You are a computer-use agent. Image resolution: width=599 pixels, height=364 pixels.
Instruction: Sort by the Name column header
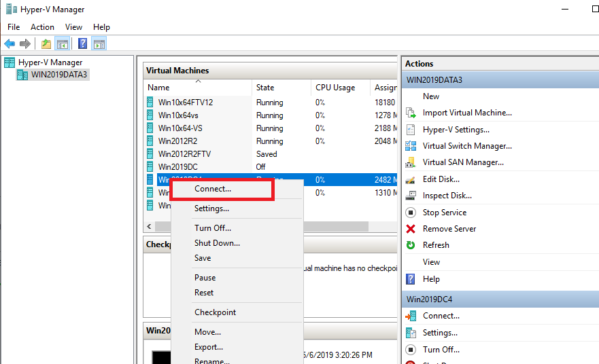pyautogui.click(x=197, y=88)
